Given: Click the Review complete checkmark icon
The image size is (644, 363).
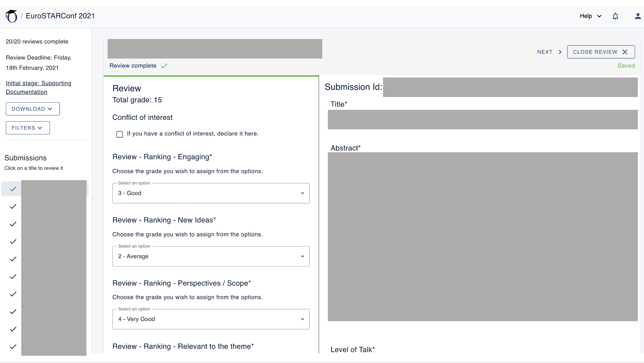Looking at the screenshot, I should (164, 66).
